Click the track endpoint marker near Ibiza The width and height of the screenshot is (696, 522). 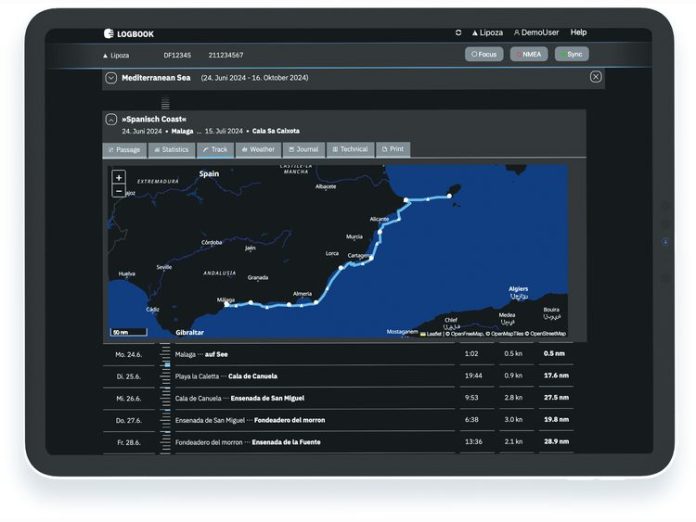pyautogui.click(x=449, y=196)
